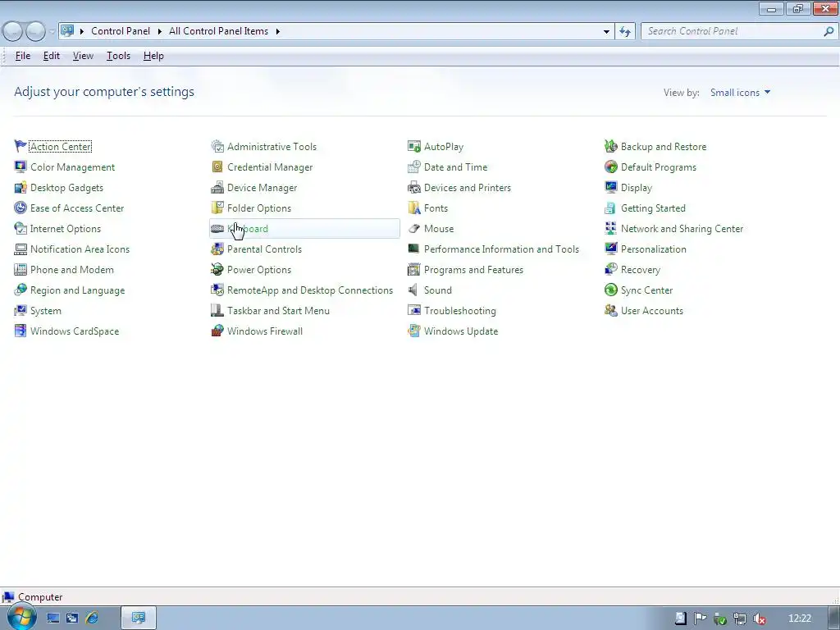The image size is (840, 630).
Task: Click the Date and Time clock icon
Action: pos(414,167)
